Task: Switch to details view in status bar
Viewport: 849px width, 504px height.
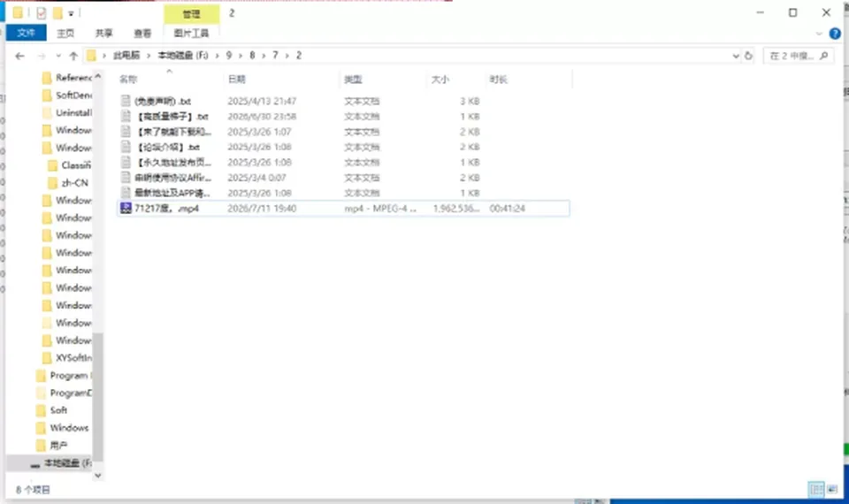Action: 816,489
